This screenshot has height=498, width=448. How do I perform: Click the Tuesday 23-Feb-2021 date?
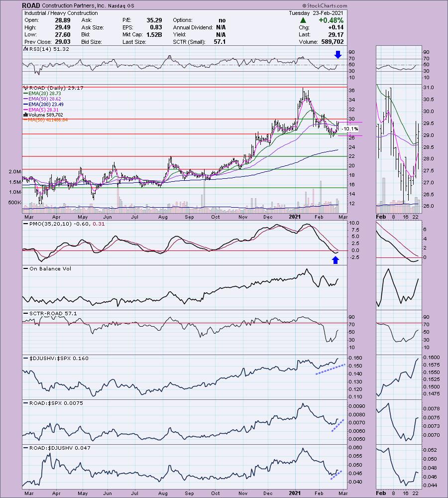pyautogui.click(x=316, y=13)
